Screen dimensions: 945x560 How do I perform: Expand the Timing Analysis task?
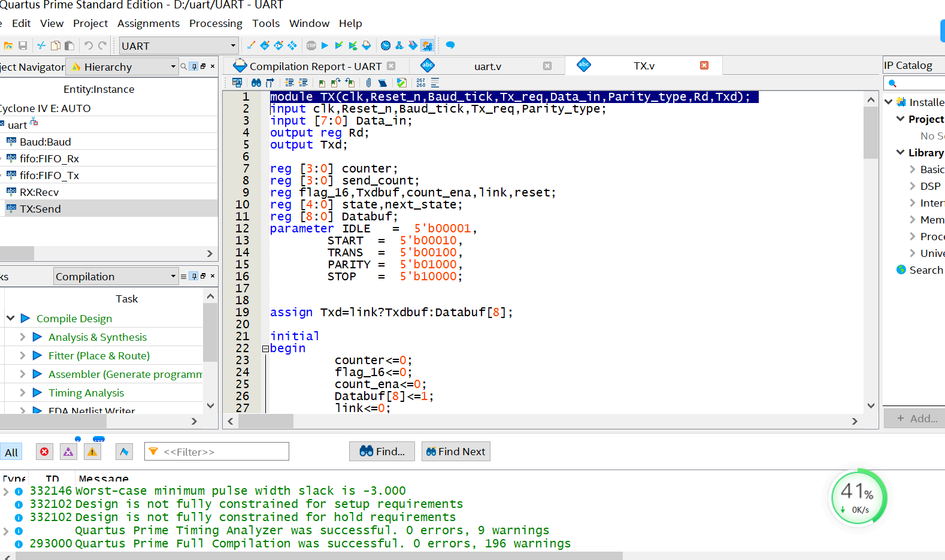[23, 392]
